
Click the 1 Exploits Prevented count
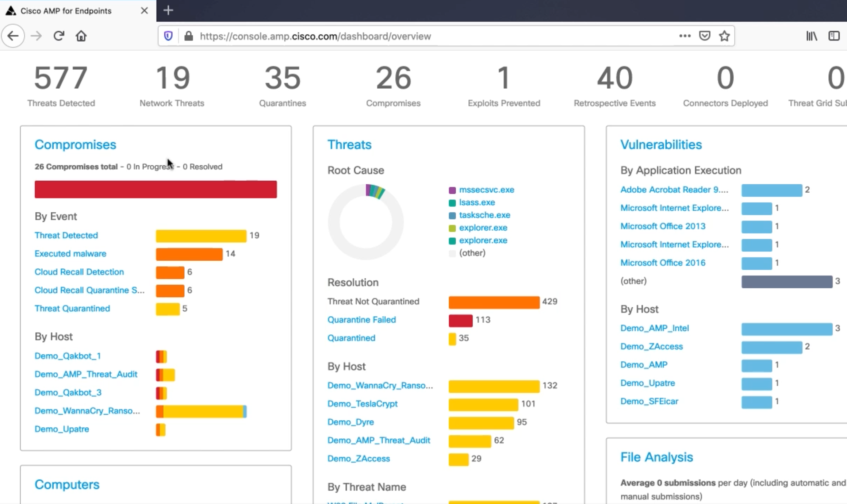click(x=504, y=78)
